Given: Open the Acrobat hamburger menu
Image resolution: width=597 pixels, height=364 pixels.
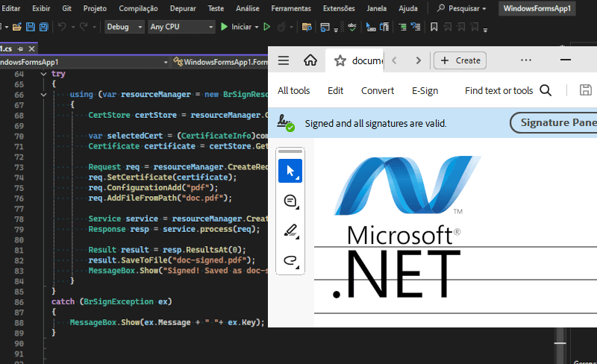Looking at the screenshot, I should click(284, 60).
